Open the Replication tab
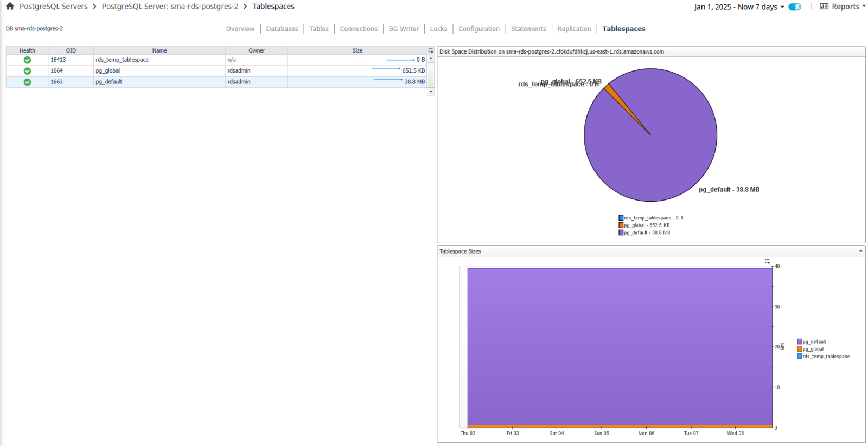868x446 pixels. pos(574,29)
